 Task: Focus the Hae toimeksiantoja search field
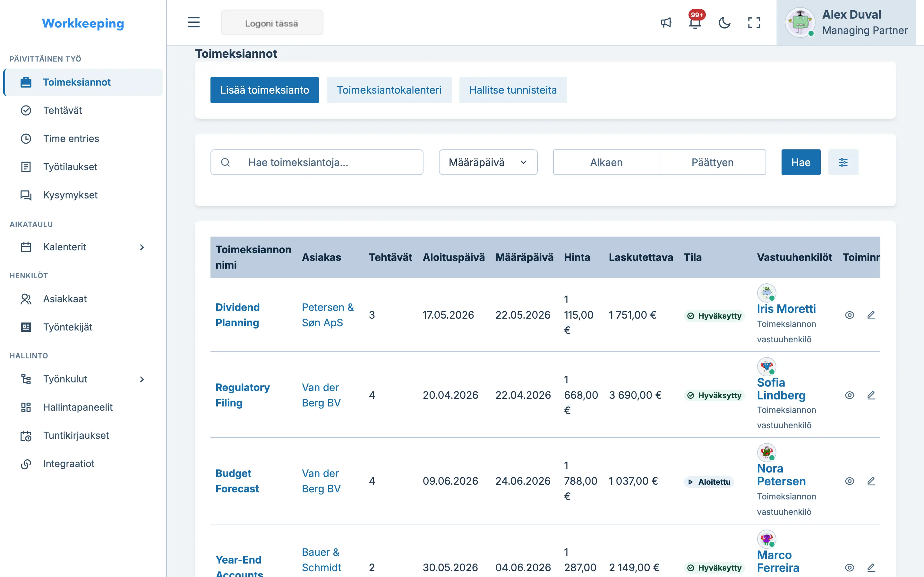pos(317,162)
